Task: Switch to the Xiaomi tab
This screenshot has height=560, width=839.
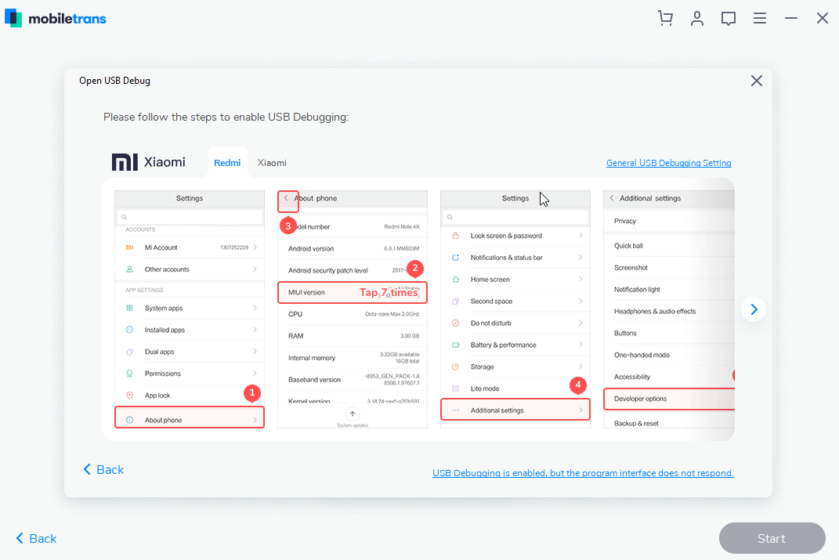Action: (272, 163)
